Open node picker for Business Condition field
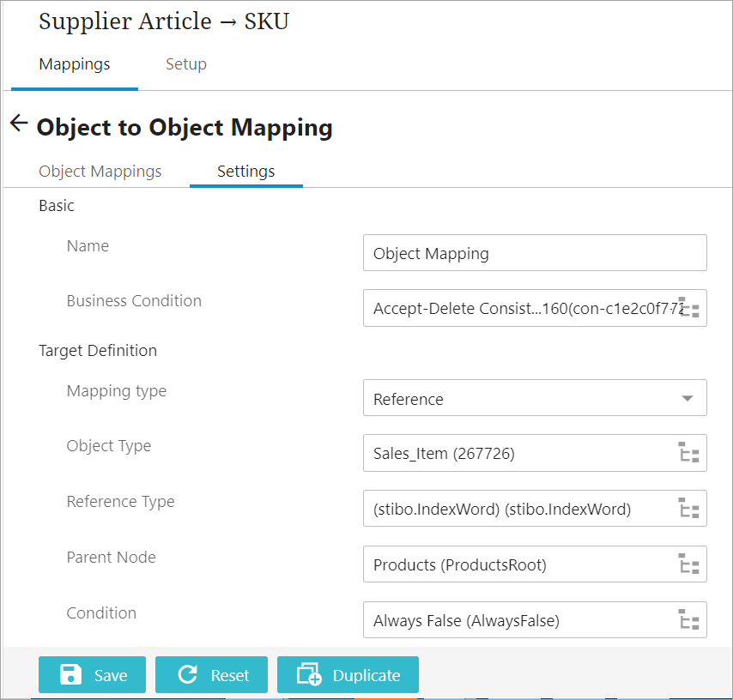This screenshot has height=700, width=733. click(688, 308)
